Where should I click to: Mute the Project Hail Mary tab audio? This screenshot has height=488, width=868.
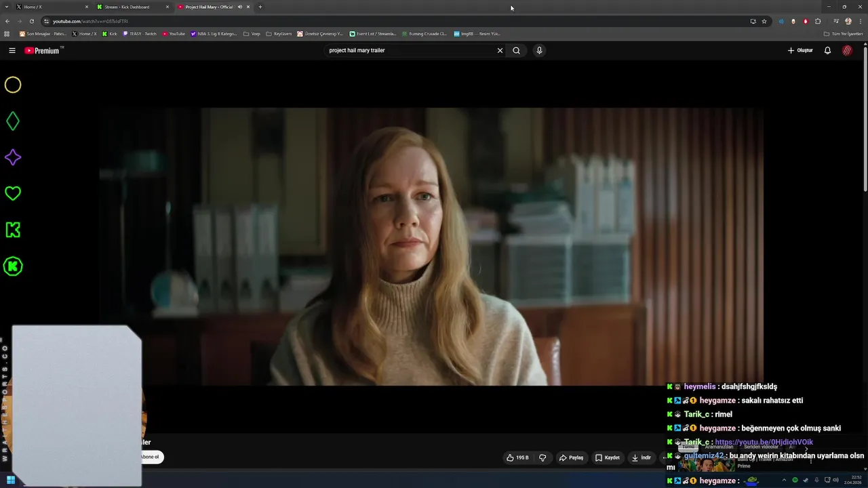click(239, 7)
